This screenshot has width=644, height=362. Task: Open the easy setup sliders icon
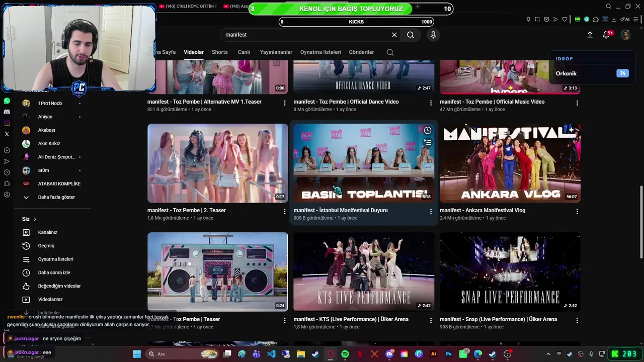click(x=635, y=19)
